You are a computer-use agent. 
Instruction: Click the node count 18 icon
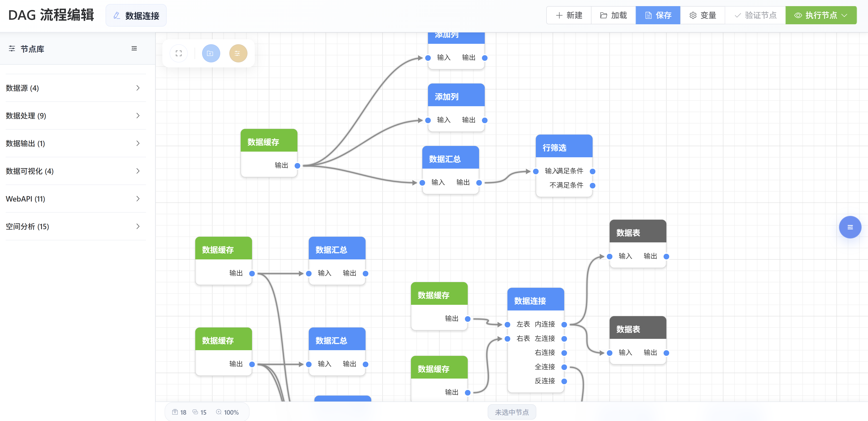click(x=175, y=411)
